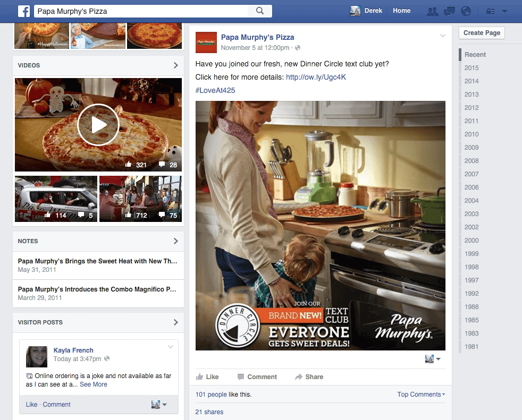Open options chevron on Kayla French's post

[x=171, y=347]
